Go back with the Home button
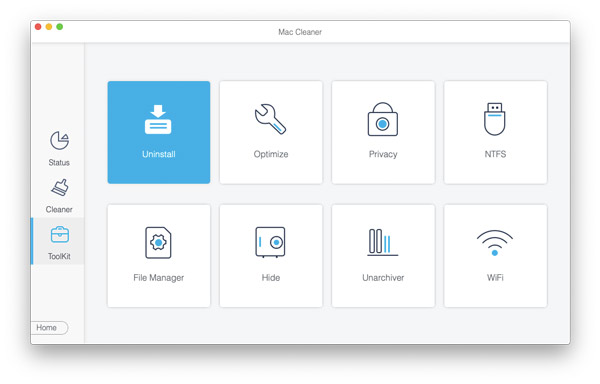Image resolution: width=600 pixels, height=384 pixels. 49,328
